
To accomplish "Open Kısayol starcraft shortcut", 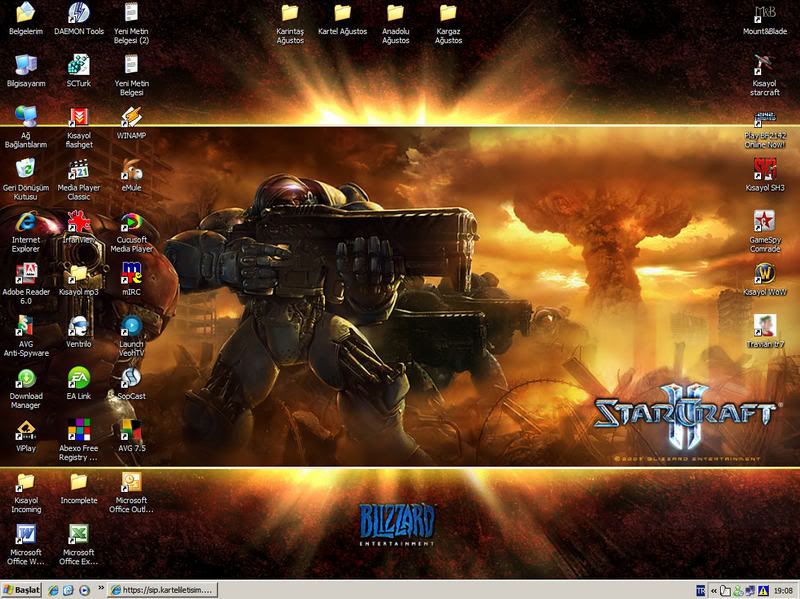I will click(765, 75).
